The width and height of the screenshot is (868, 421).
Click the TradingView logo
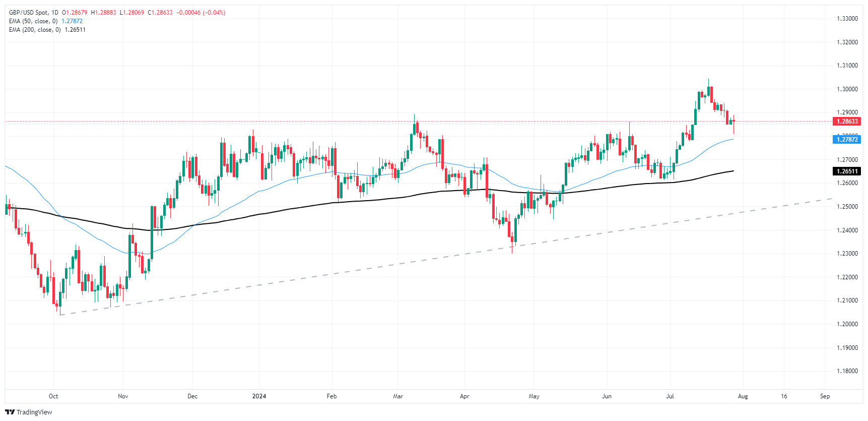point(10,412)
